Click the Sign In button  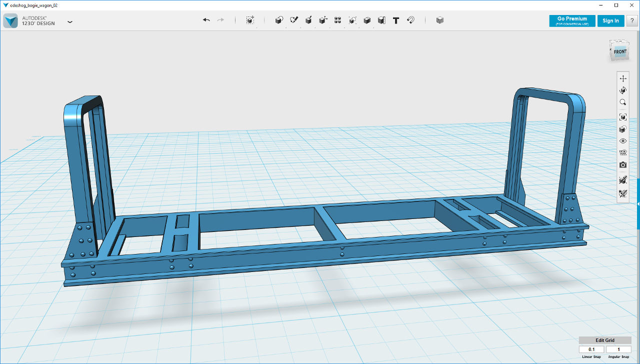pos(610,20)
